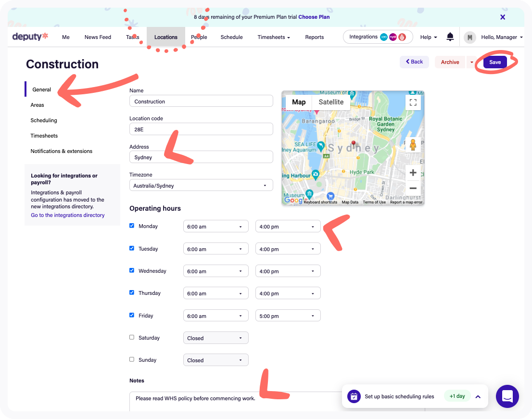Open the Timezone dropdown
The height and width of the screenshot is (419, 532).
(201, 186)
